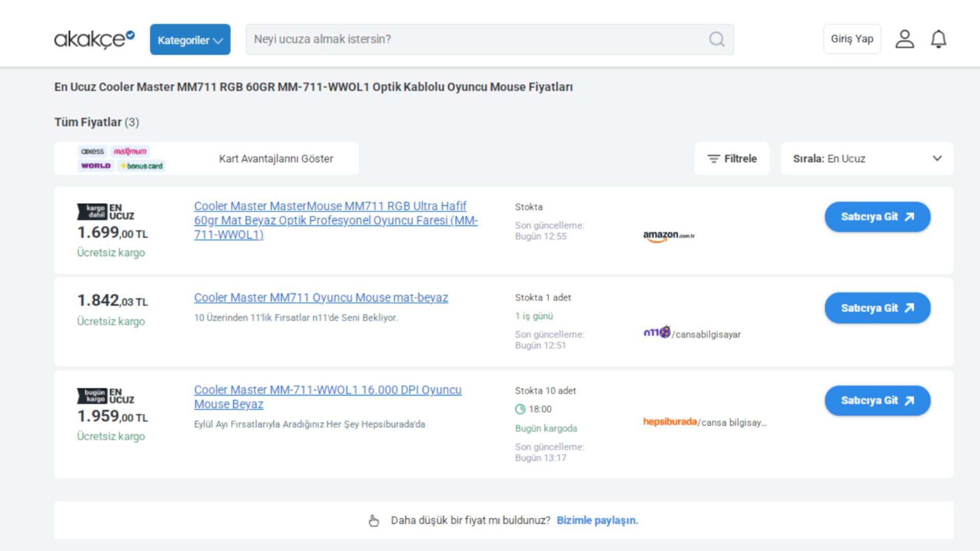Viewport: 980px width, 551px height.
Task: Open the user profile icon
Action: coord(904,39)
